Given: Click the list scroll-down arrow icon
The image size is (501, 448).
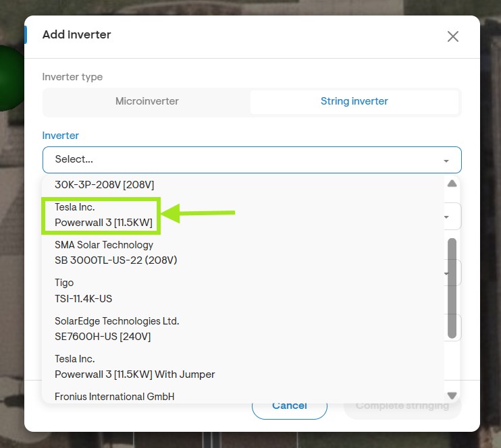Looking at the screenshot, I should pos(452,395).
